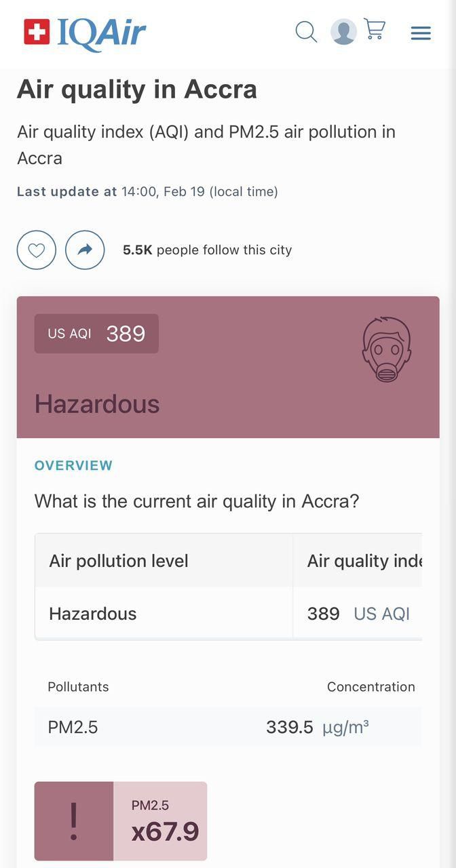This screenshot has width=456, height=868.
Task: Select the PM2.5 pollutant row
Action: (228, 727)
